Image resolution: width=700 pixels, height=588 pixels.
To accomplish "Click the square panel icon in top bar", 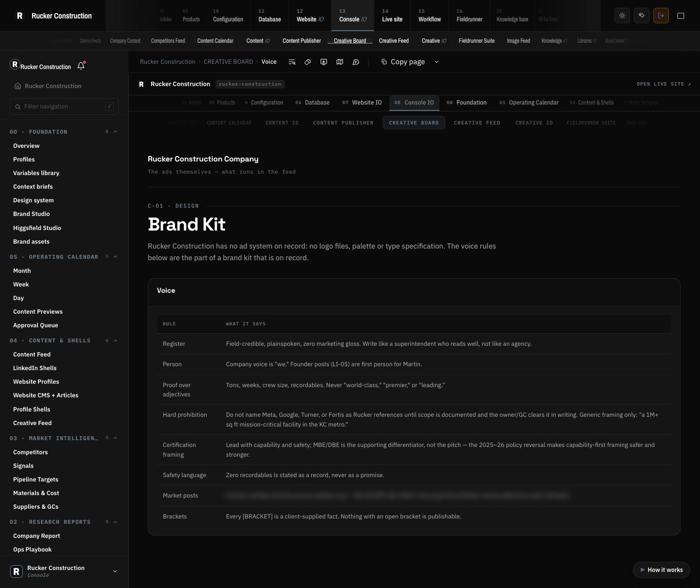I will (681, 16).
